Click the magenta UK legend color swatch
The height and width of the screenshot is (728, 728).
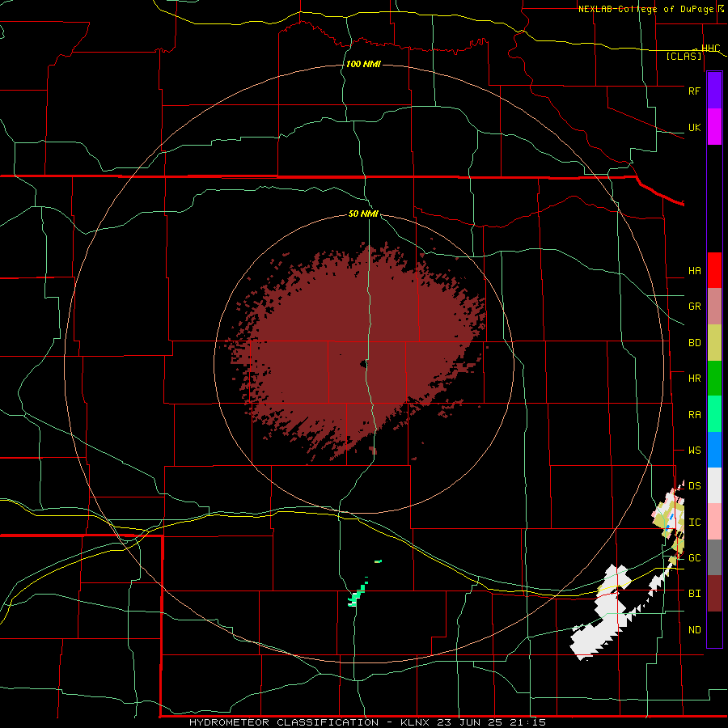[x=714, y=127]
